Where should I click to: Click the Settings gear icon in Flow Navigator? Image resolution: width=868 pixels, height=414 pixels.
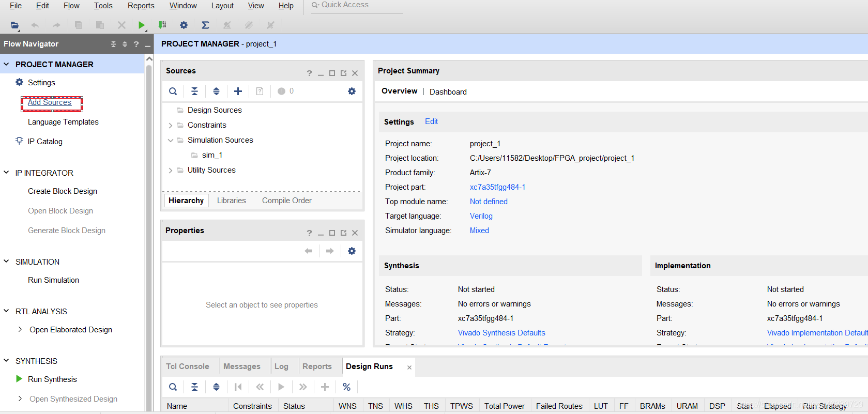point(20,82)
